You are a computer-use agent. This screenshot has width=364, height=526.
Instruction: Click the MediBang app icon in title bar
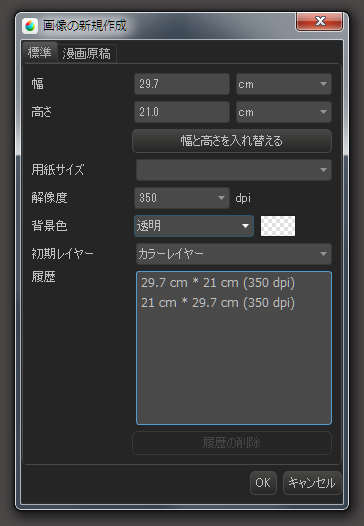pos(30,26)
